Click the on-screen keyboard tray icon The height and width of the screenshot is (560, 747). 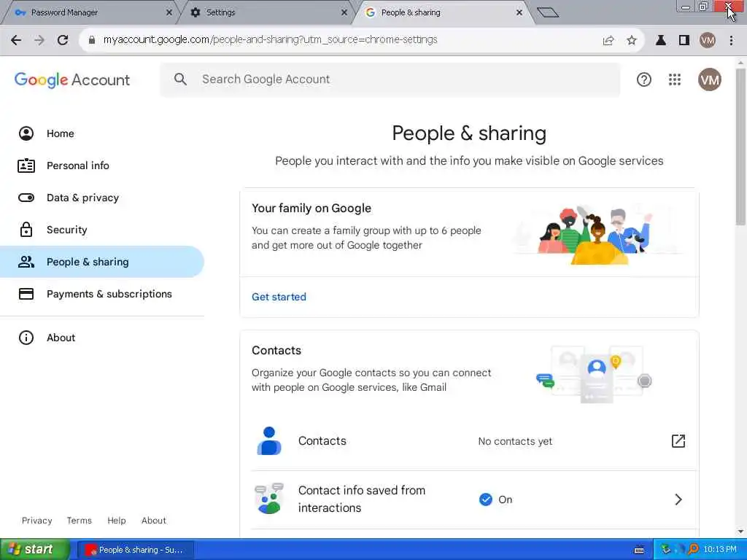(639, 550)
